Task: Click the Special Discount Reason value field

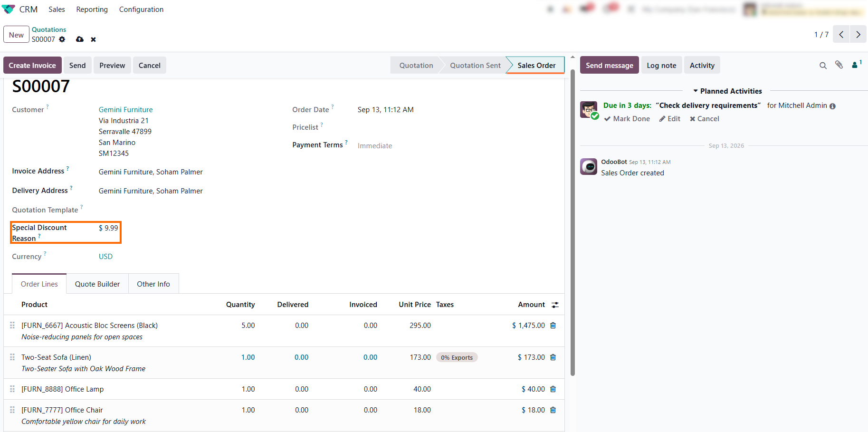Action: tap(109, 228)
